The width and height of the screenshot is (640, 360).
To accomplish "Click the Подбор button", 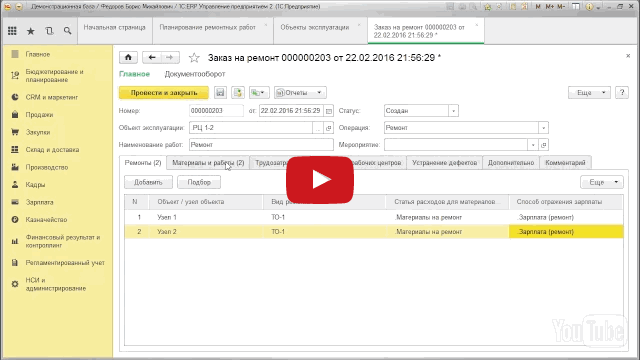I will [x=199, y=182].
